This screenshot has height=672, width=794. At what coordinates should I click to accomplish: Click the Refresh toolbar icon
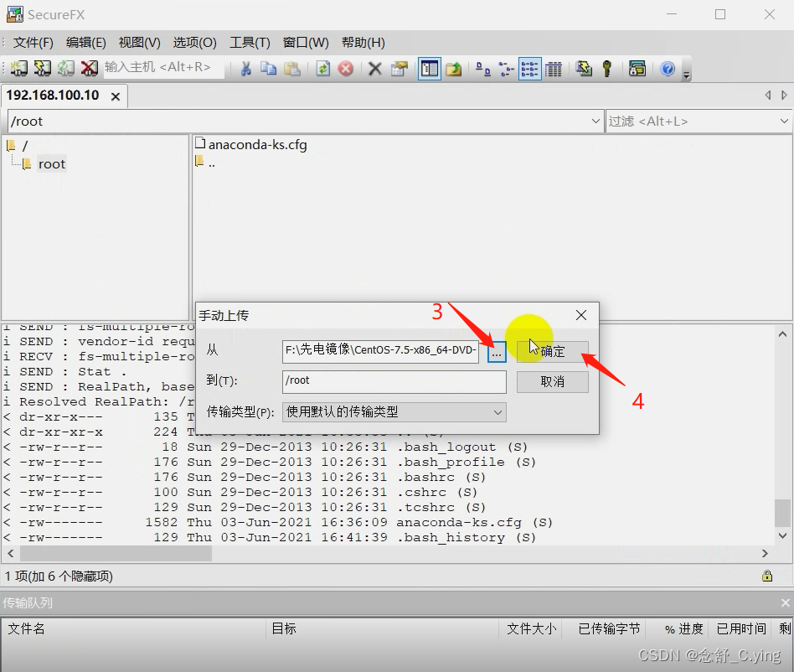click(322, 69)
